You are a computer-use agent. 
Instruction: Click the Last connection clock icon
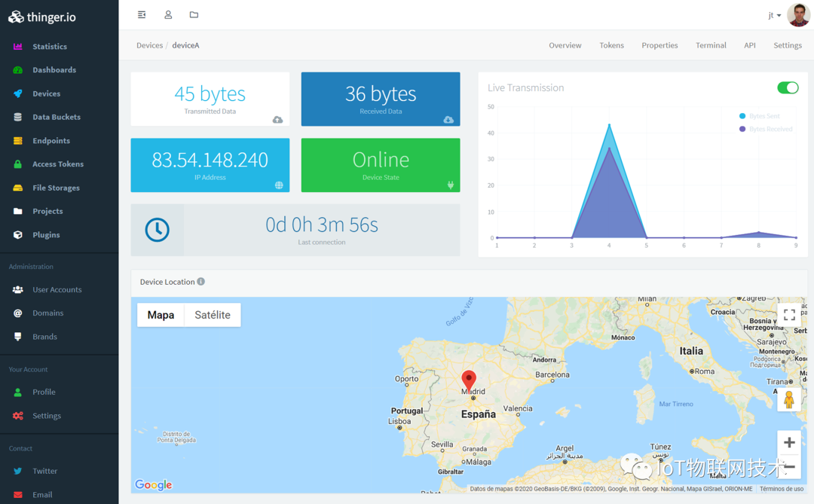(x=157, y=230)
